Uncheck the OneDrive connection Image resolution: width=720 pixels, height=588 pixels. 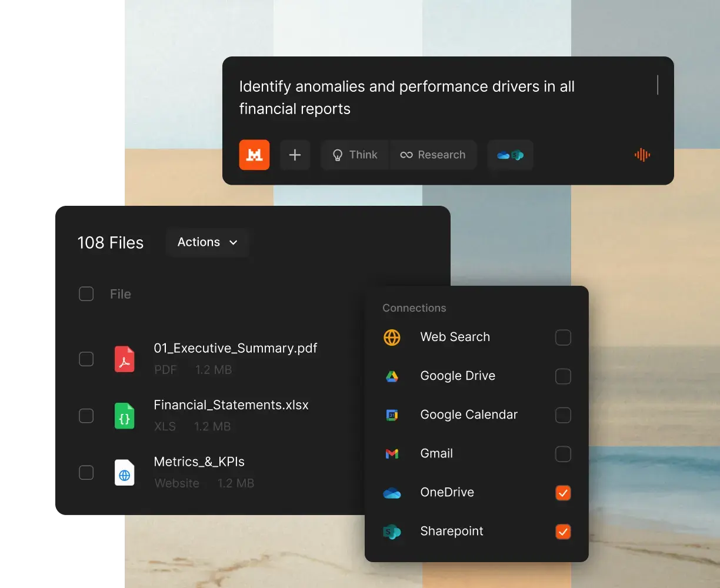[562, 493]
